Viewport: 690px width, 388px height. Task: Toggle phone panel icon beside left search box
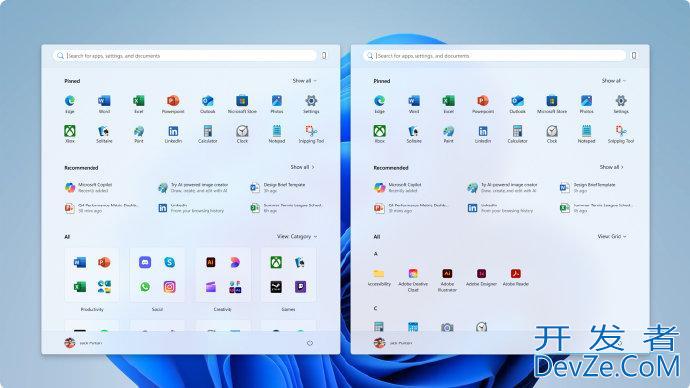click(x=324, y=55)
